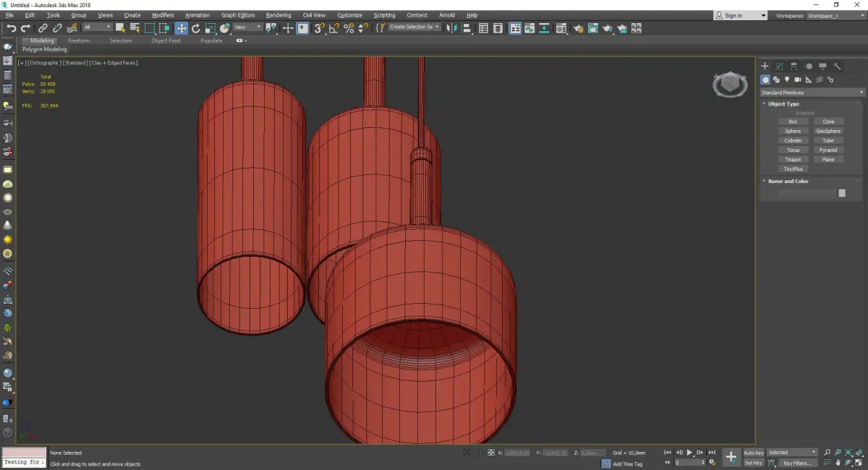Viewport: 868px width, 470px height.
Task: Switch to the Freeform ribbon tab
Action: click(79, 40)
